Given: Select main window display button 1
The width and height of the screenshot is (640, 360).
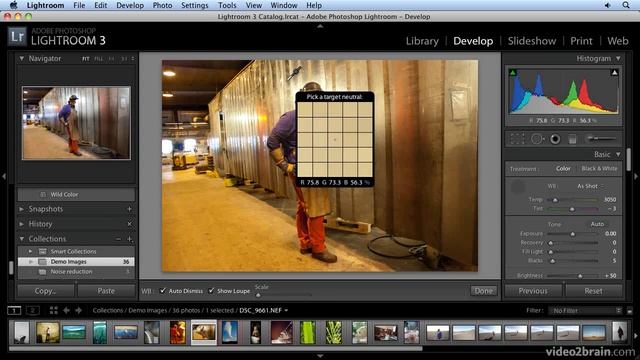Looking at the screenshot, I should tap(14, 311).
